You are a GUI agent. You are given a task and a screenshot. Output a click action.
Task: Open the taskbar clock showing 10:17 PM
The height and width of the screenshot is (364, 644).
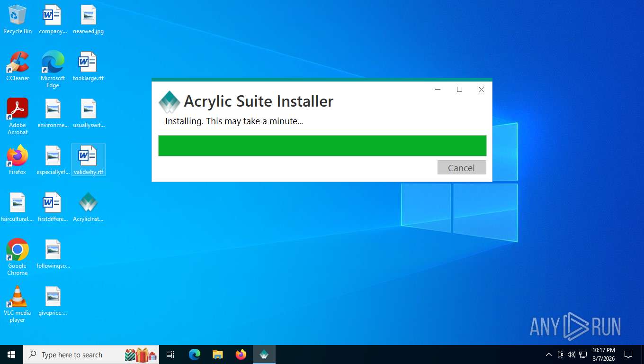pos(604,355)
